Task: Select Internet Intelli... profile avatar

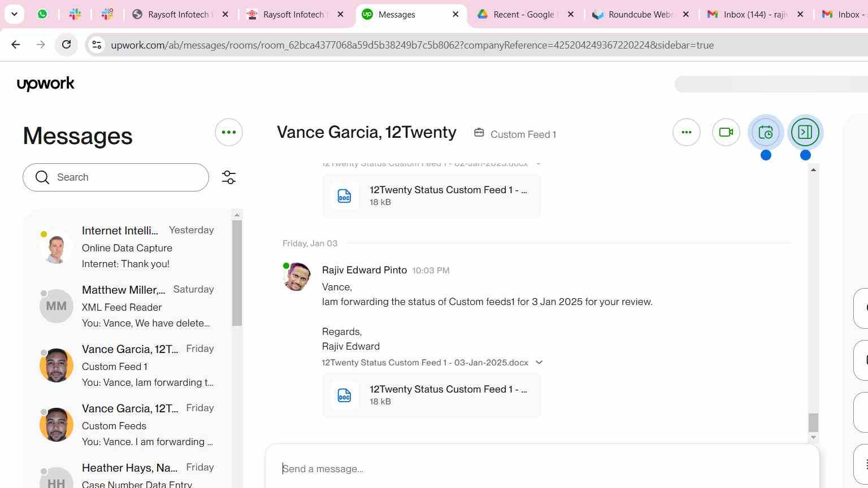Action: (x=57, y=247)
